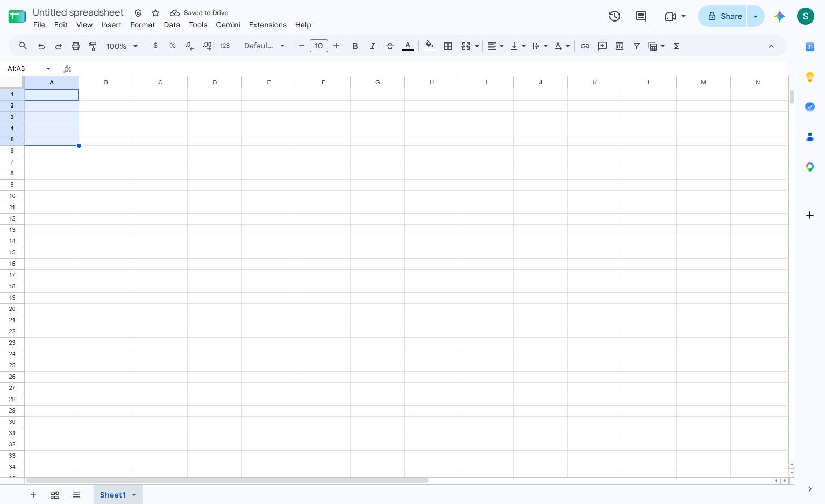Open Google Keep in side panel

point(810,77)
